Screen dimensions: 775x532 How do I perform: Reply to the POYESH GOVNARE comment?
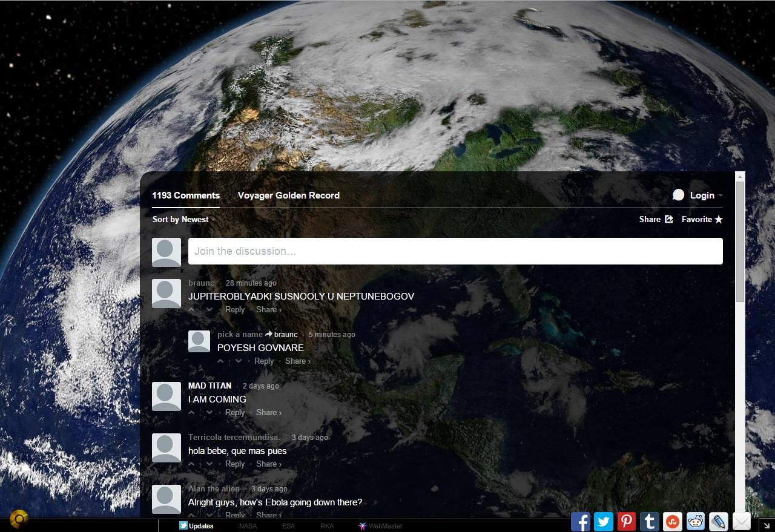(x=264, y=361)
